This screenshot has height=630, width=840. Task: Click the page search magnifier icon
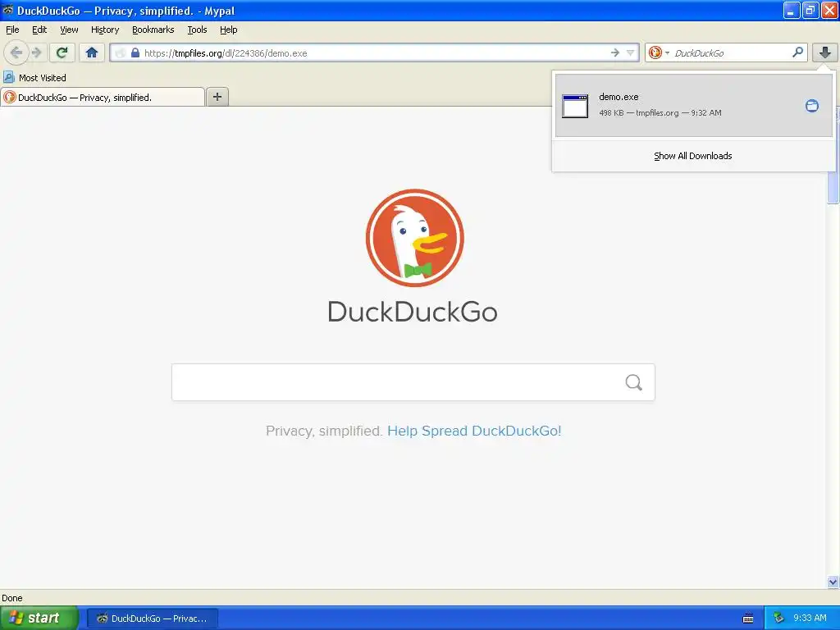pyautogui.click(x=634, y=382)
